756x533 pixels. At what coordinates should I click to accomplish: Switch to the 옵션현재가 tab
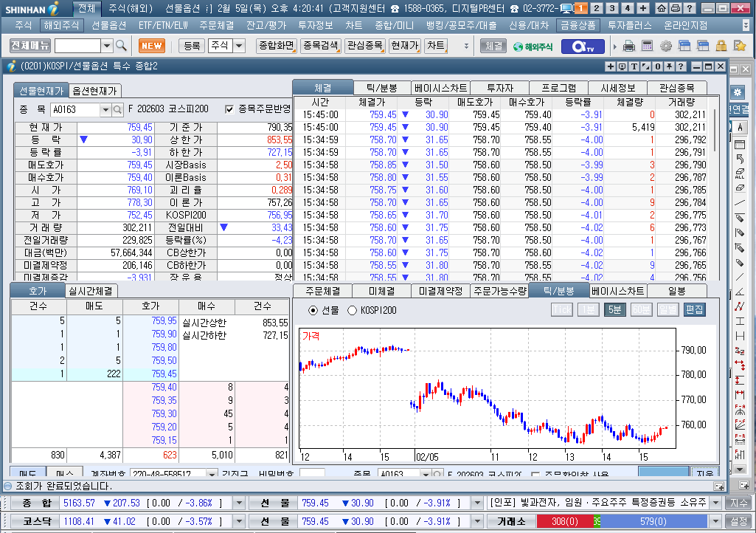pyautogui.click(x=94, y=91)
